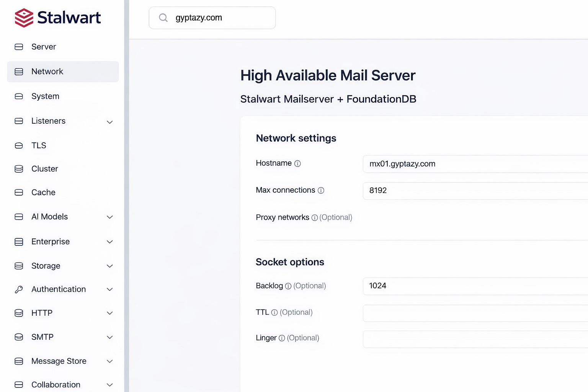Image resolution: width=588 pixels, height=392 pixels.
Task: Click the Collaboration sidebar icon
Action: coord(19,384)
